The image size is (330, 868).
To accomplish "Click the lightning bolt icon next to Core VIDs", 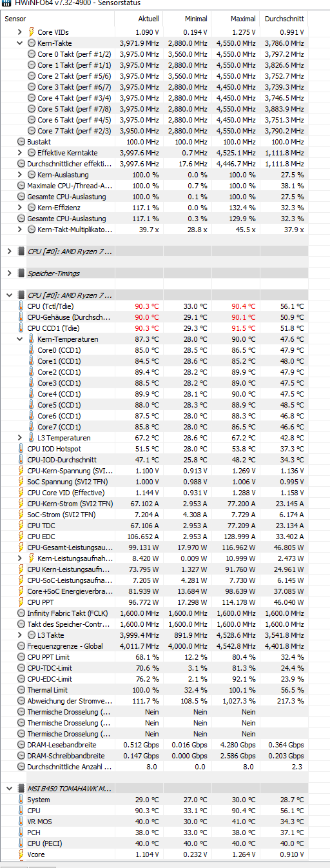I will pos(32,32).
